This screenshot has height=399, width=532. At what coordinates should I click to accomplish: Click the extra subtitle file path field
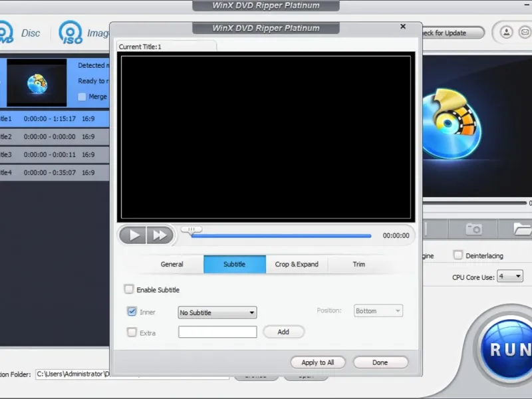click(x=217, y=332)
